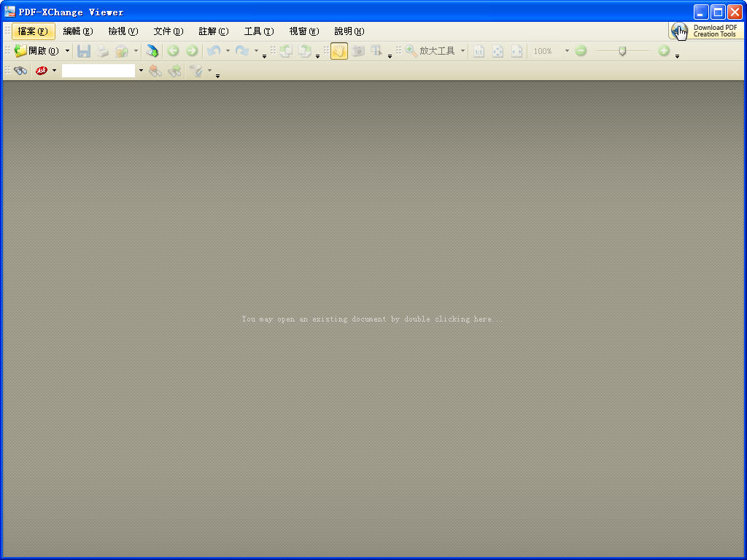
Task: Select the Hand tool
Action: pos(339,51)
